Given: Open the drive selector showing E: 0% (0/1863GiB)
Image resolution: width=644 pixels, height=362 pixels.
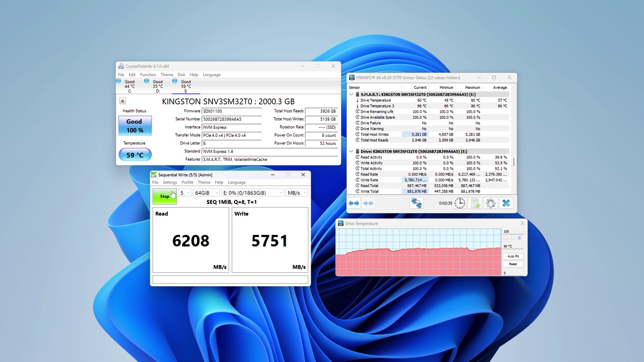Looking at the screenshot, I should coord(252,193).
